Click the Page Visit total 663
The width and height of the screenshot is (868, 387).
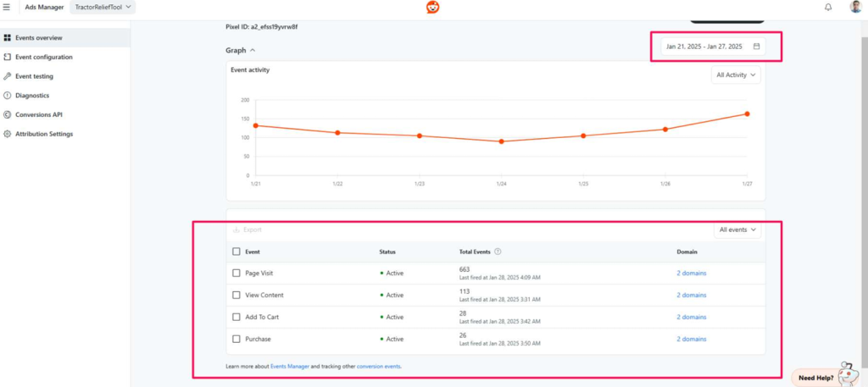click(465, 269)
